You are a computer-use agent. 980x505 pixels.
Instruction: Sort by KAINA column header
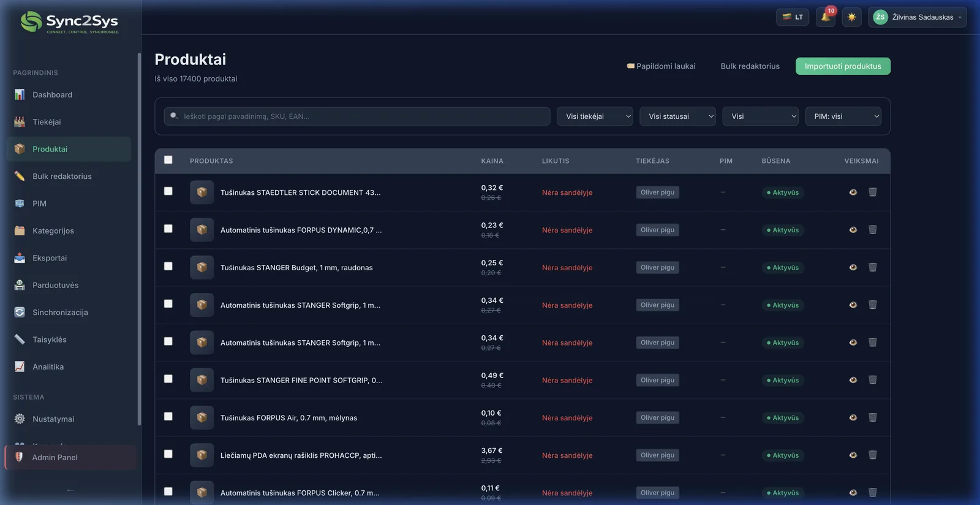coord(492,161)
